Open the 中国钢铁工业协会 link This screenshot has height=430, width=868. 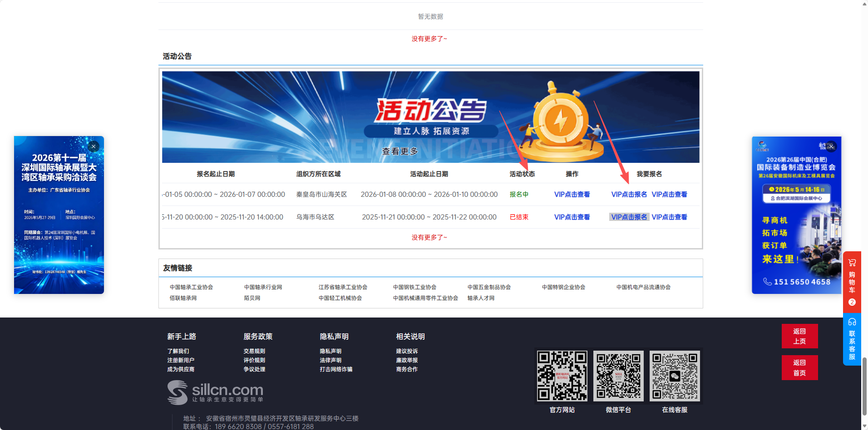pyautogui.click(x=414, y=287)
